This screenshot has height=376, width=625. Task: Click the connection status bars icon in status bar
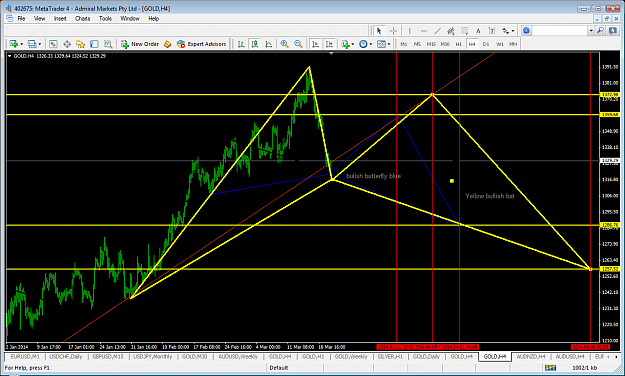[x=550, y=367]
